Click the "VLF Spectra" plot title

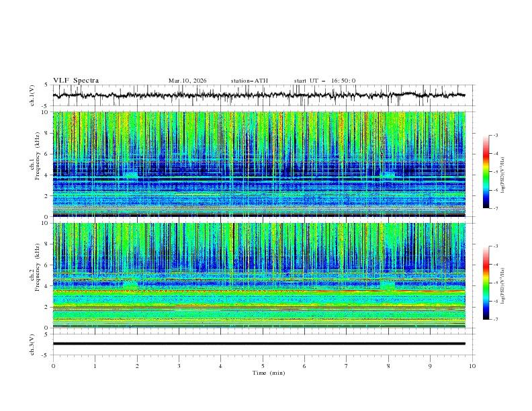pos(76,81)
